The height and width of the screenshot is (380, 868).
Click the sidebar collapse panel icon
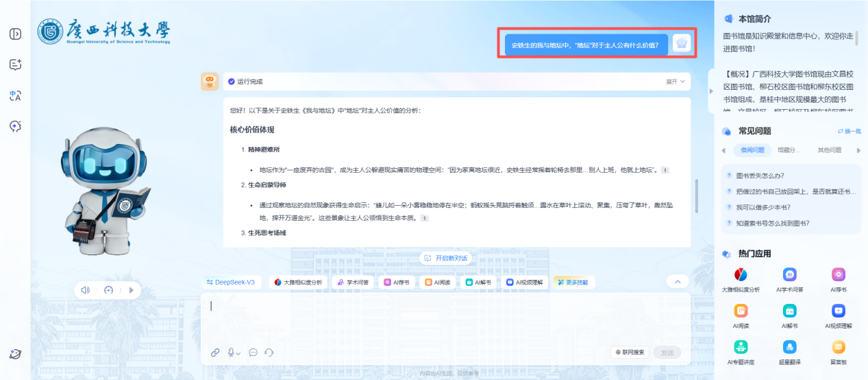click(15, 34)
